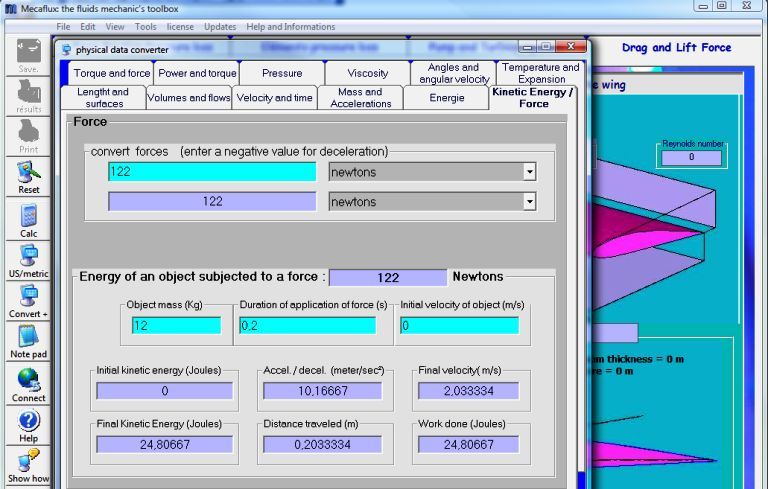Switch to the Angles and angular velocity tab

point(454,73)
